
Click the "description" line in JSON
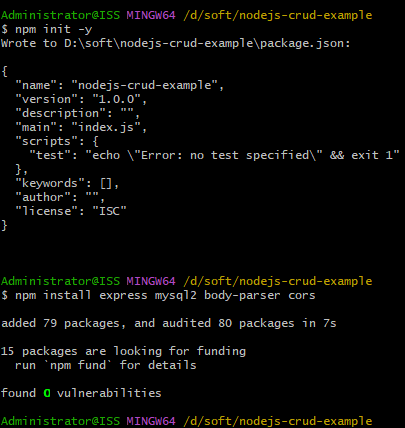[77, 113]
